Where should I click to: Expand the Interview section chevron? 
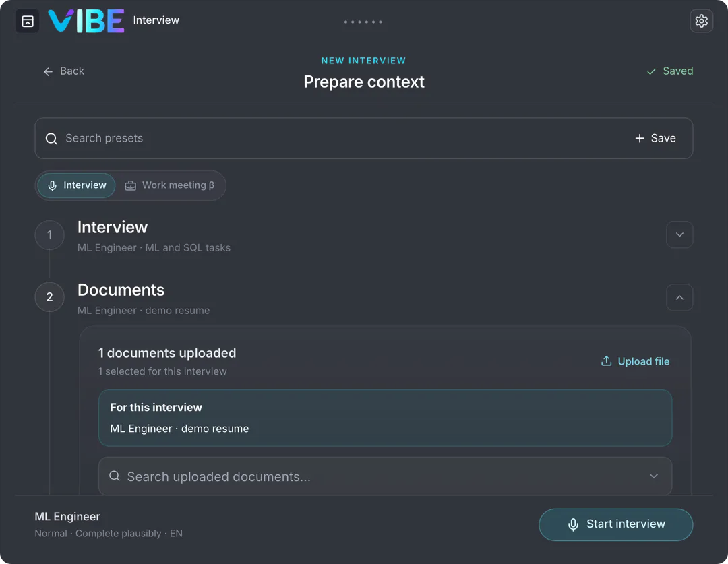tap(679, 235)
